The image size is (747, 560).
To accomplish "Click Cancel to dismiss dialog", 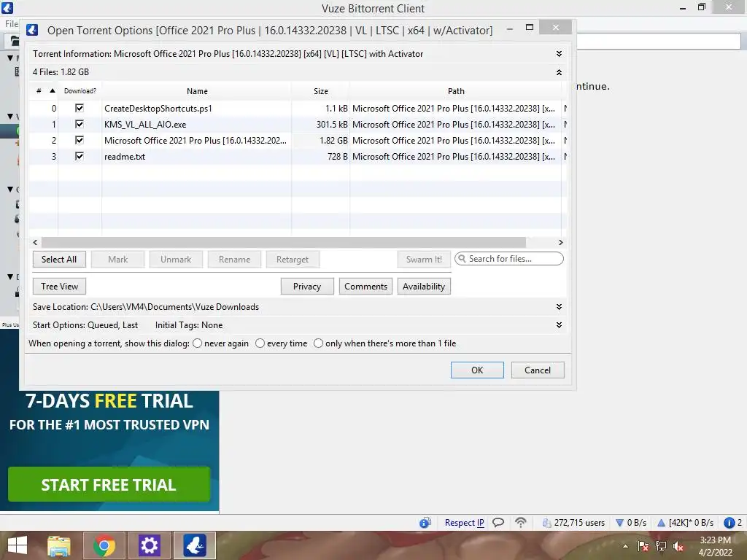I will [538, 370].
